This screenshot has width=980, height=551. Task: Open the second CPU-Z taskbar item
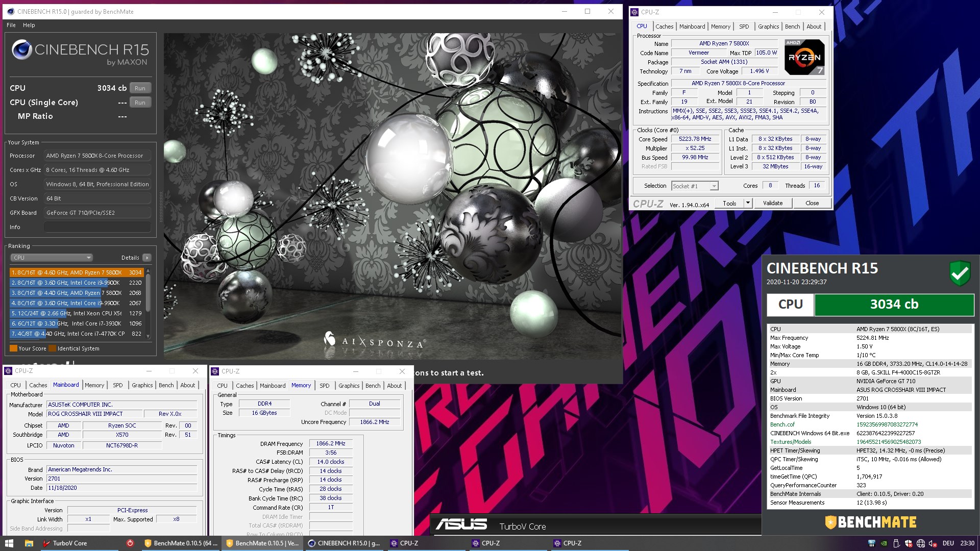(x=507, y=543)
